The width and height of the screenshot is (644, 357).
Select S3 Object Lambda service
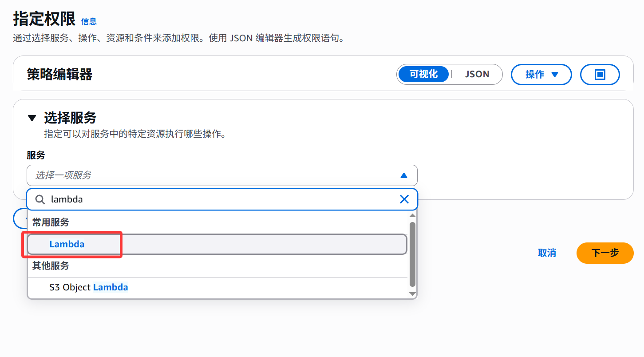pyautogui.click(x=217, y=287)
